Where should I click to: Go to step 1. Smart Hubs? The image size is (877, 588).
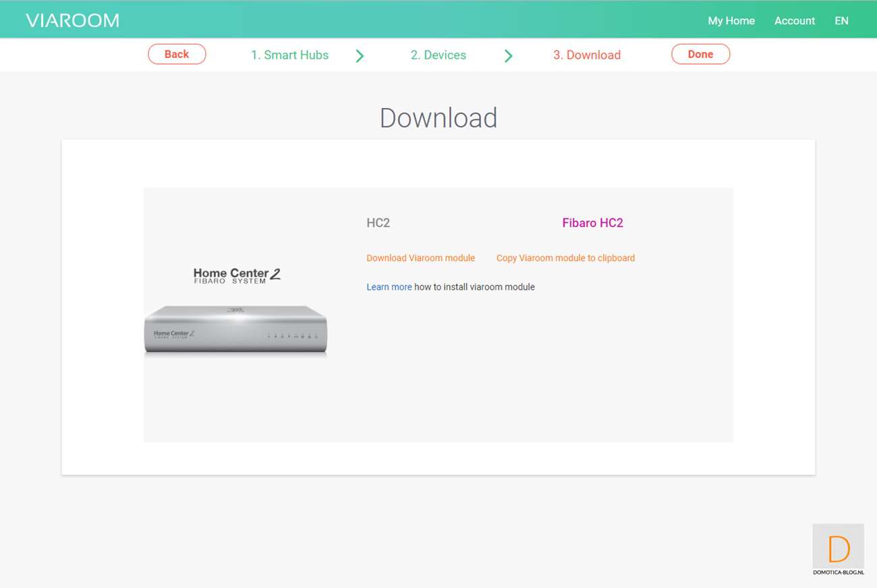click(289, 55)
